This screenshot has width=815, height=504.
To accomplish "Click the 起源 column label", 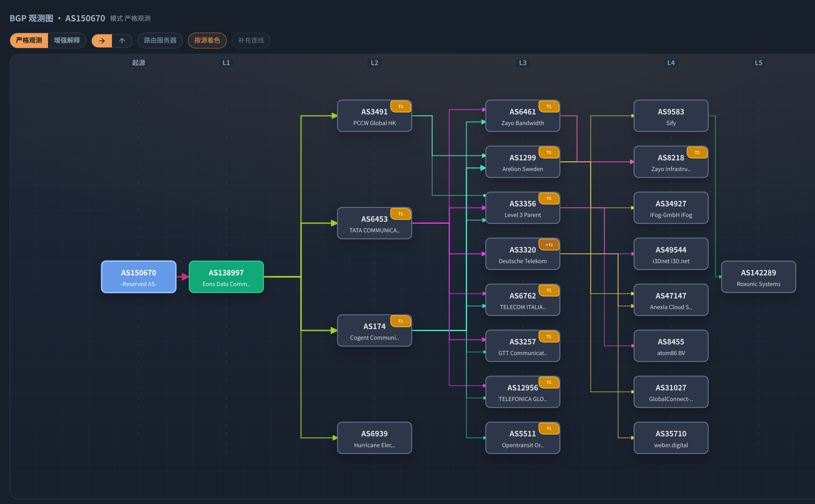I will [x=138, y=63].
